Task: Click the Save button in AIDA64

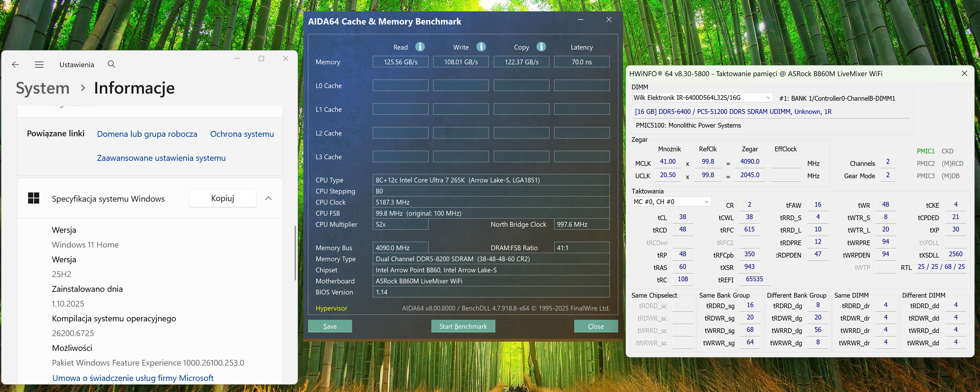Action: pos(329,326)
